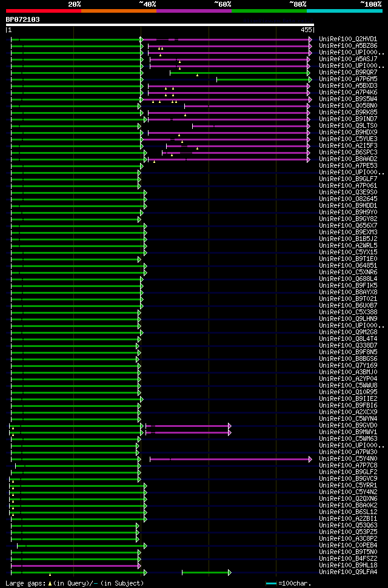Select the UniRef100_C0PEB4 label
388x588 pixels.
[x=348, y=545]
